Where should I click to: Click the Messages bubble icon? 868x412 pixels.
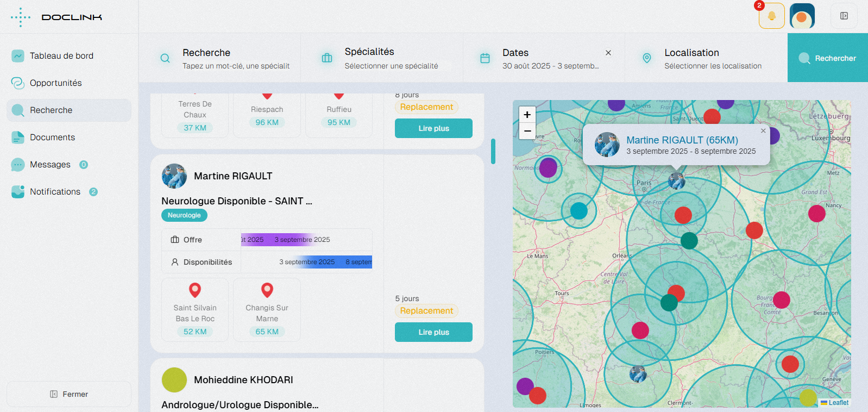(18, 164)
